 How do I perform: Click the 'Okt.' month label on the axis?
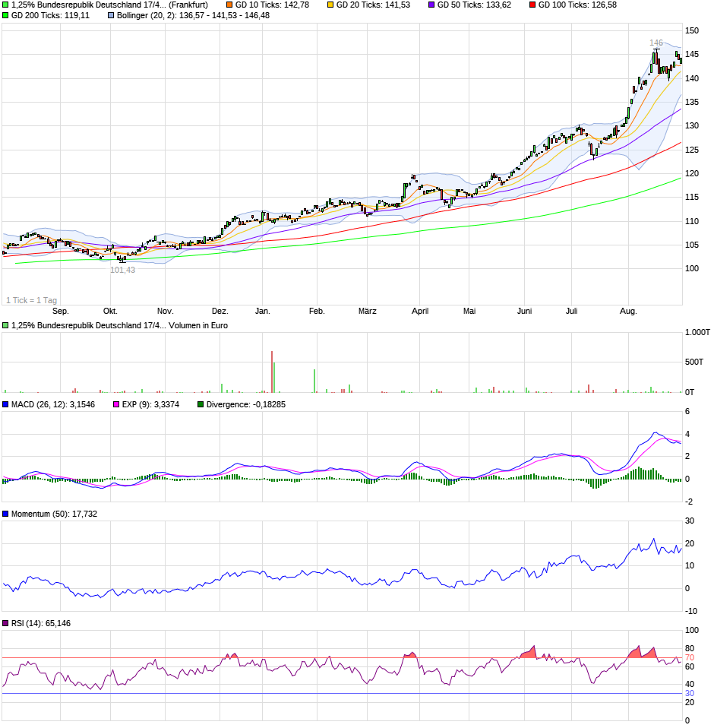point(110,311)
